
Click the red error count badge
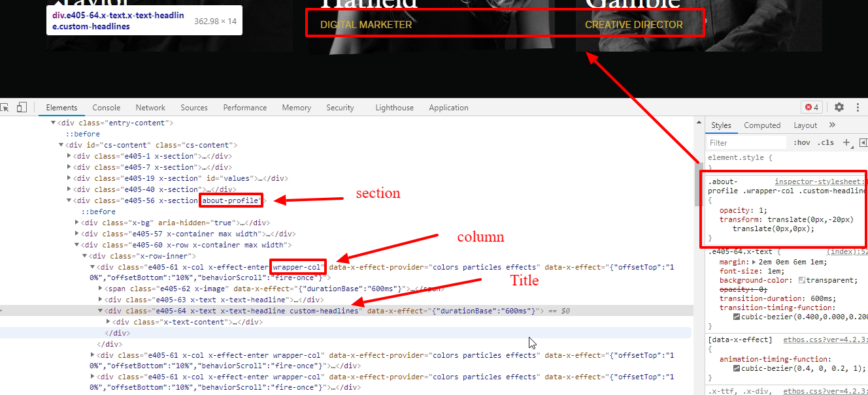(x=812, y=108)
